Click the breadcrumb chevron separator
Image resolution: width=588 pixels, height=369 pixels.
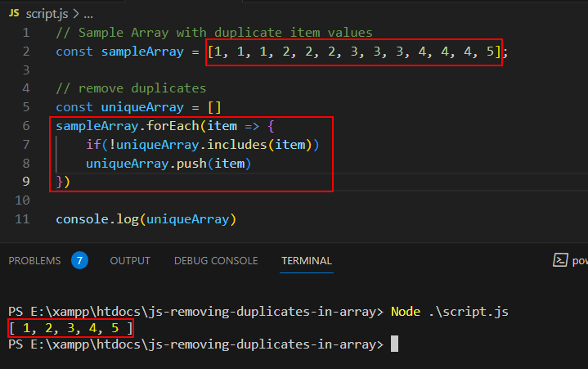pyautogui.click(x=75, y=14)
